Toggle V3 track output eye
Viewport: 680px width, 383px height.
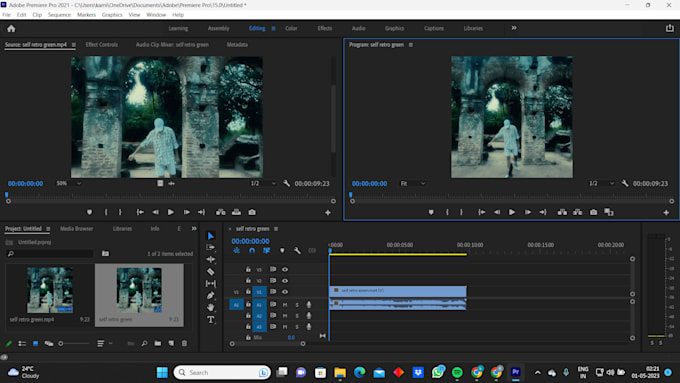click(x=285, y=269)
